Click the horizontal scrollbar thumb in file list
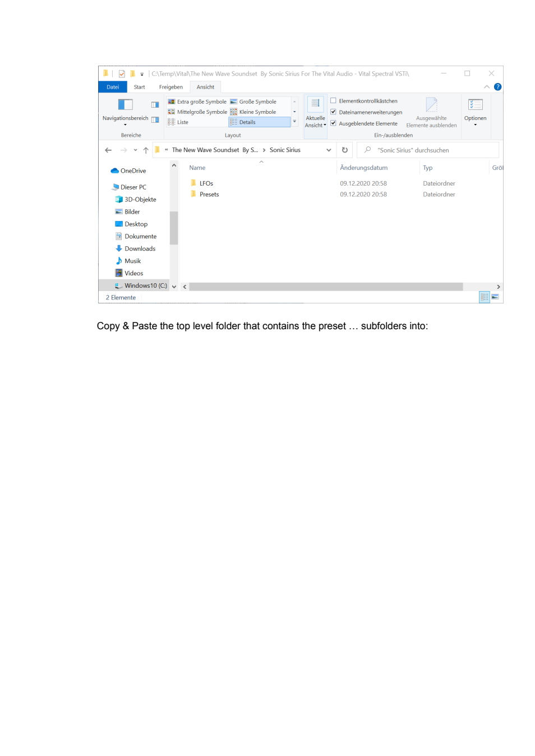Screen dimensions: 535x756 [x=326, y=287]
